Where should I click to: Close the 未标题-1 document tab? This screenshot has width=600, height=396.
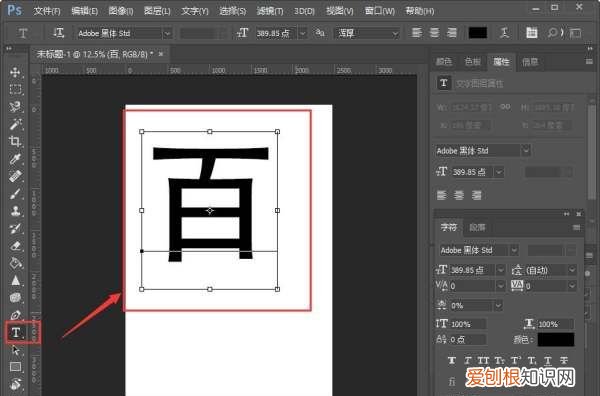click(x=161, y=54)
